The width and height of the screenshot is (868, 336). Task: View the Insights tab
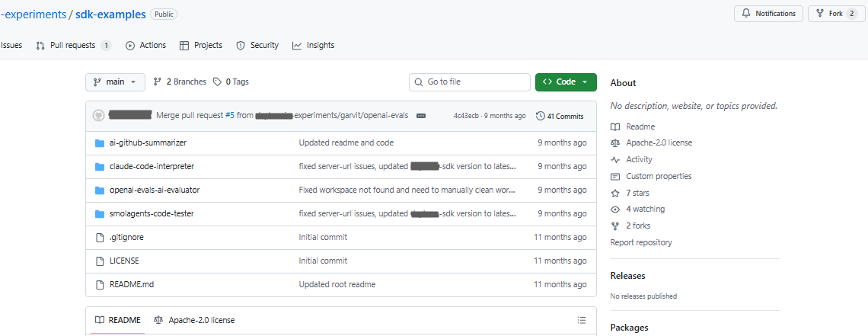click(x=314, y=46)
